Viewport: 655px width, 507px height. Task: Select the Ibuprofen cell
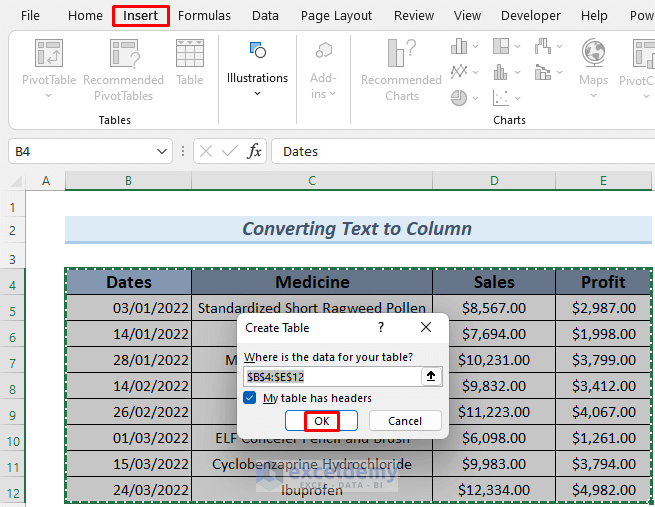pos(312,489)
